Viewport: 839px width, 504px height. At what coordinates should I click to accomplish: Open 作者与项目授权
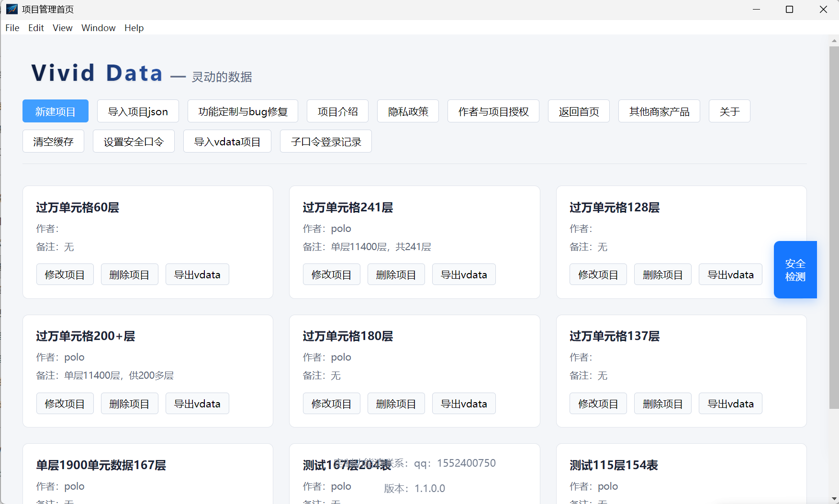493,111
